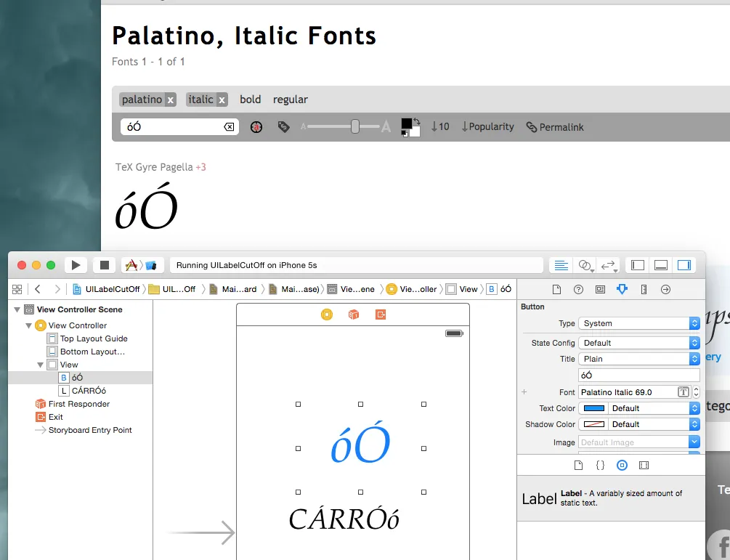Click the button title text field
This screenshot has width=730, height=560.
coord(639,376)
